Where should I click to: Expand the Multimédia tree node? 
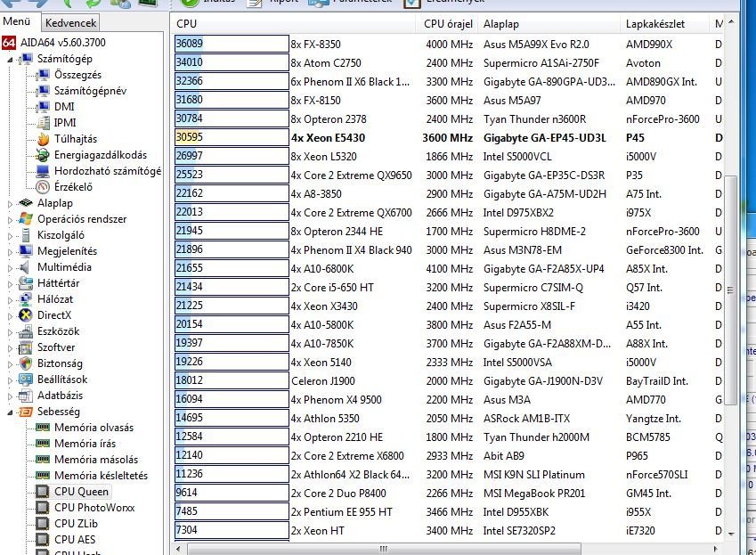pos(10,268)
